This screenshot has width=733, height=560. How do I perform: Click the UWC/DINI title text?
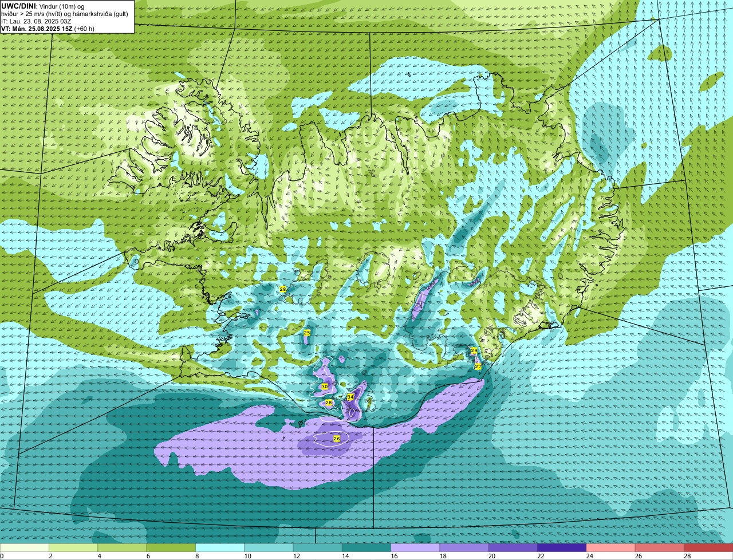click(x=19, y=6)
